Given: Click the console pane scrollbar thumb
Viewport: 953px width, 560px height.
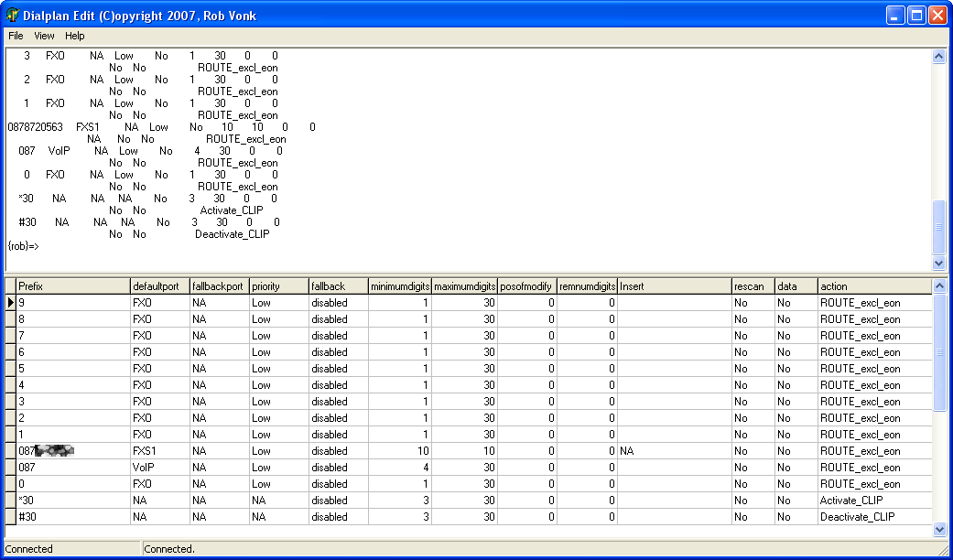Looking at the screenshot, I should coord(938,227).
